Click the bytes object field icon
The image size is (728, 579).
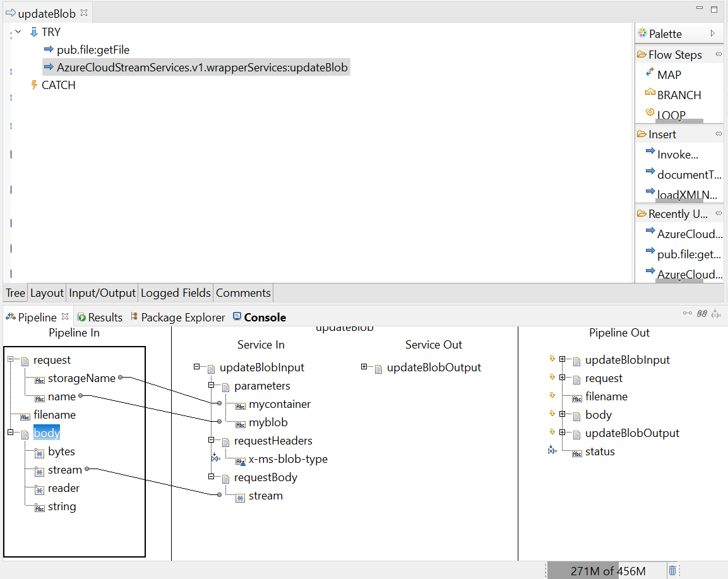[40, 453]
